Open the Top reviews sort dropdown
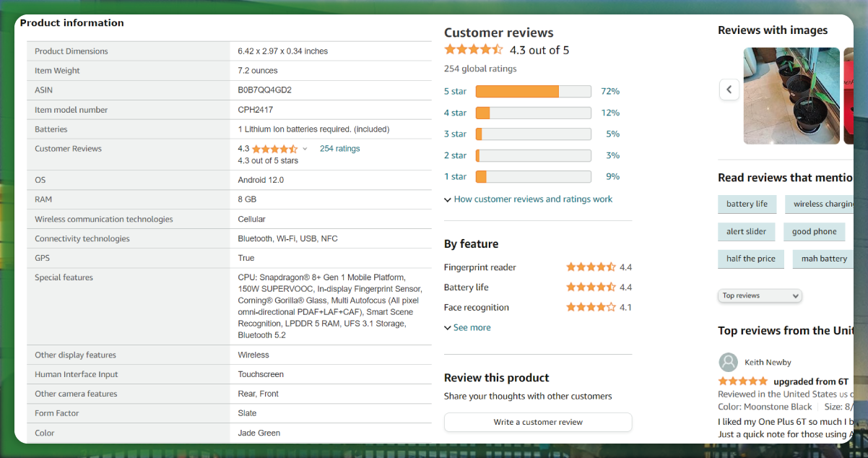This screenshot has width=868, height=458. coord(760,295)
